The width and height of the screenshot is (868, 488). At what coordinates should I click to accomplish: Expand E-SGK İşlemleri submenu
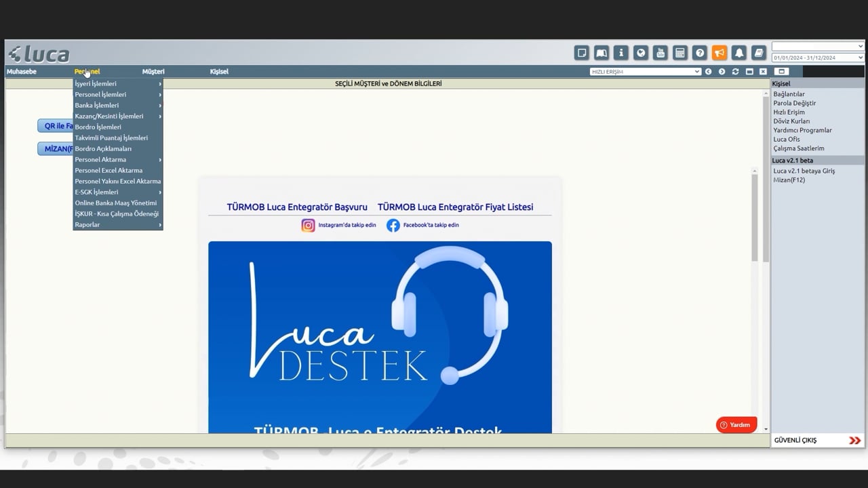click(118, 192)
